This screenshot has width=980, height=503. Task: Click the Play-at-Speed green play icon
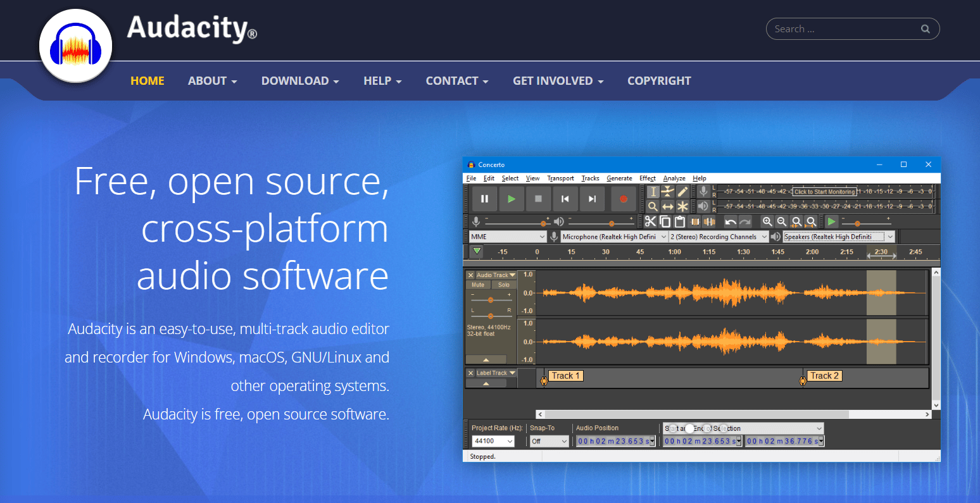tap(832, 221)
